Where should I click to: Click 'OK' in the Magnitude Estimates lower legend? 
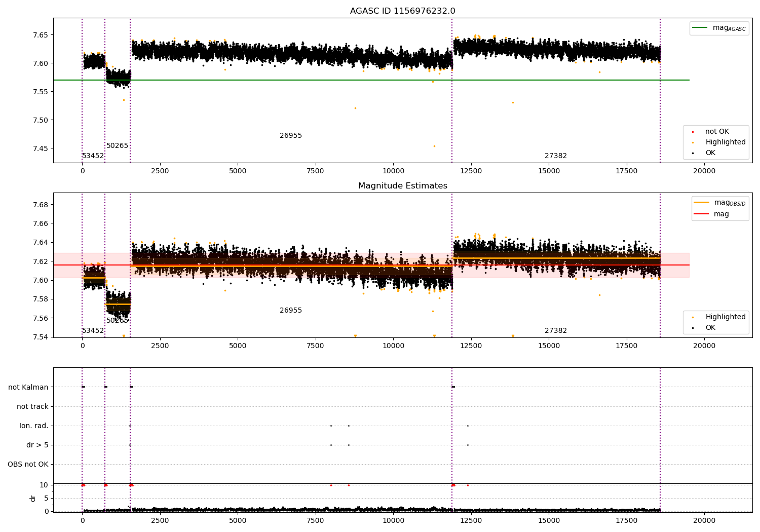710,328
